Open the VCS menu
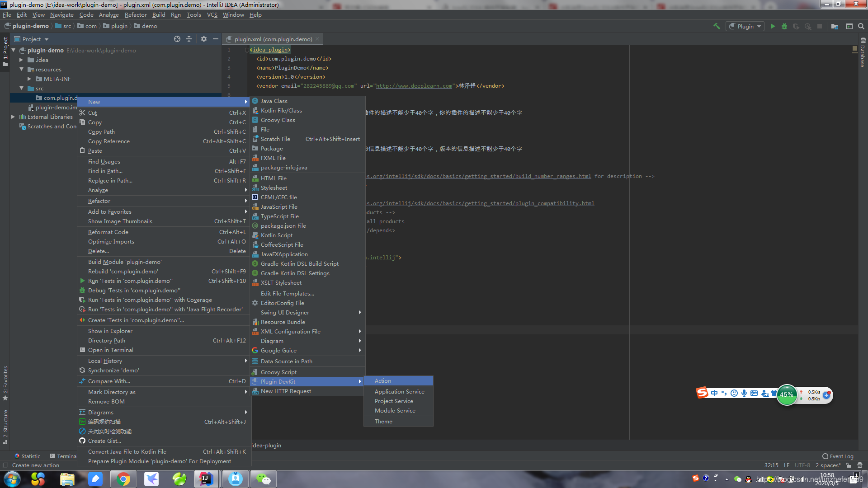Screen dimensions: 868x488 pyautogui.click(x=212, y=14)
